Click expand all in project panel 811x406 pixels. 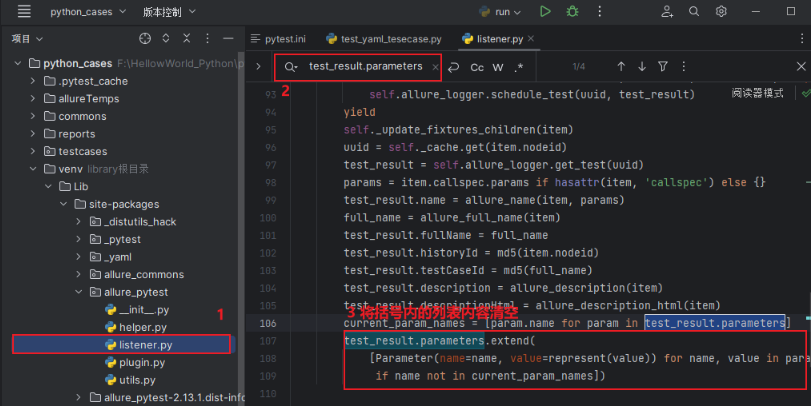point(166,38)
